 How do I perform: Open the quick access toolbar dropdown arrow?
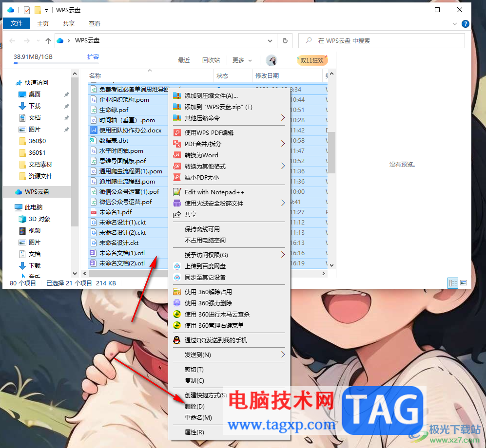pos(46,11)
